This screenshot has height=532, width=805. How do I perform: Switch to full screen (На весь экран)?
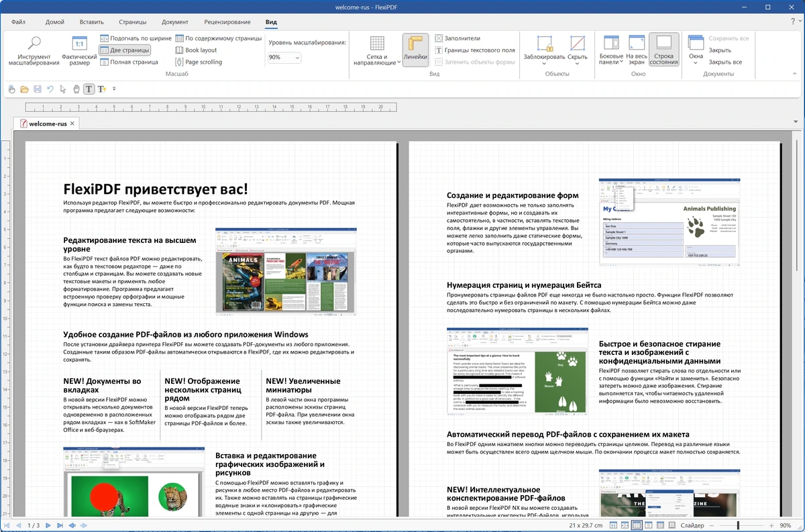637,51
